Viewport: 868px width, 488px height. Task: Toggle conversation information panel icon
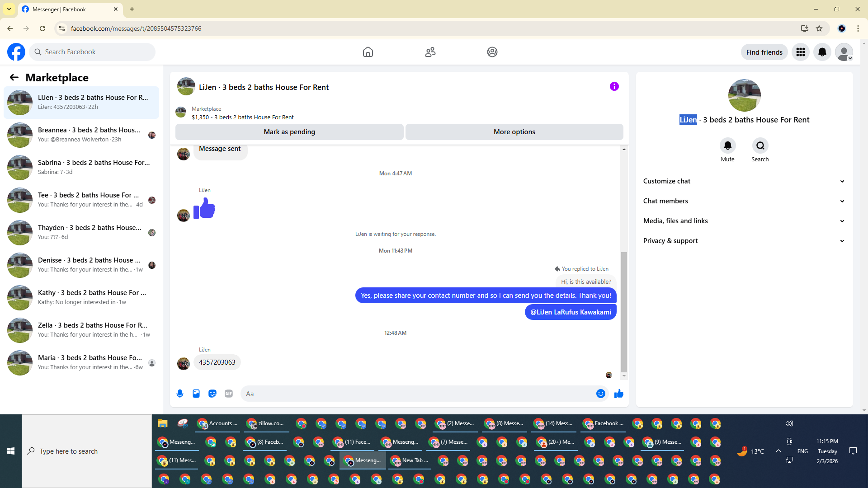(x=614, y=86)
